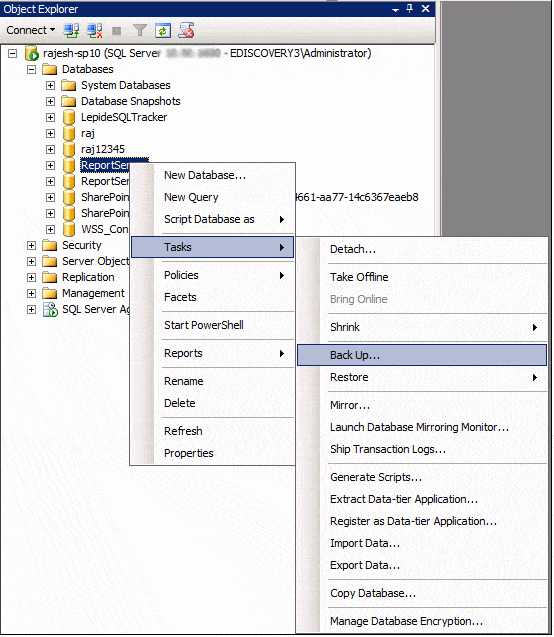Expand the WSS_Con database node
Image resolution: width=554 pixels, height=637 pixels.
(x=50, y=230)
